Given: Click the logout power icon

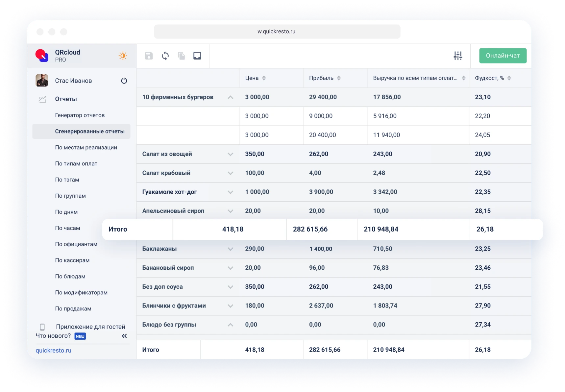Looking at the screenshot, I should click(x=124, y=81).
